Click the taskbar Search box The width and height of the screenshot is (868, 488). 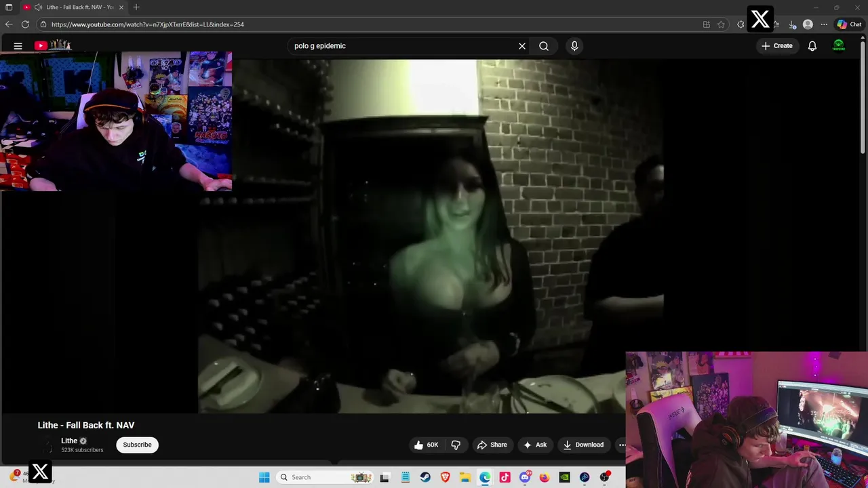coord(325,477)
